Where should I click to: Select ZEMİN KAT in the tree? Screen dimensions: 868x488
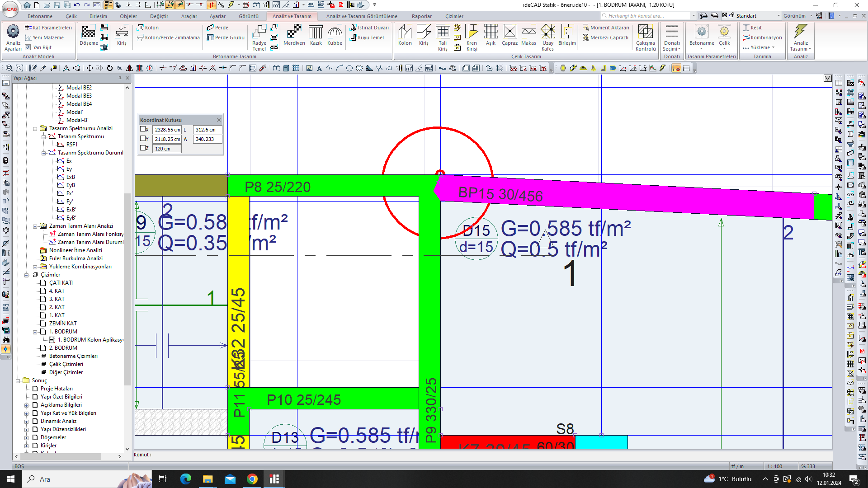[x=63, y=324]
